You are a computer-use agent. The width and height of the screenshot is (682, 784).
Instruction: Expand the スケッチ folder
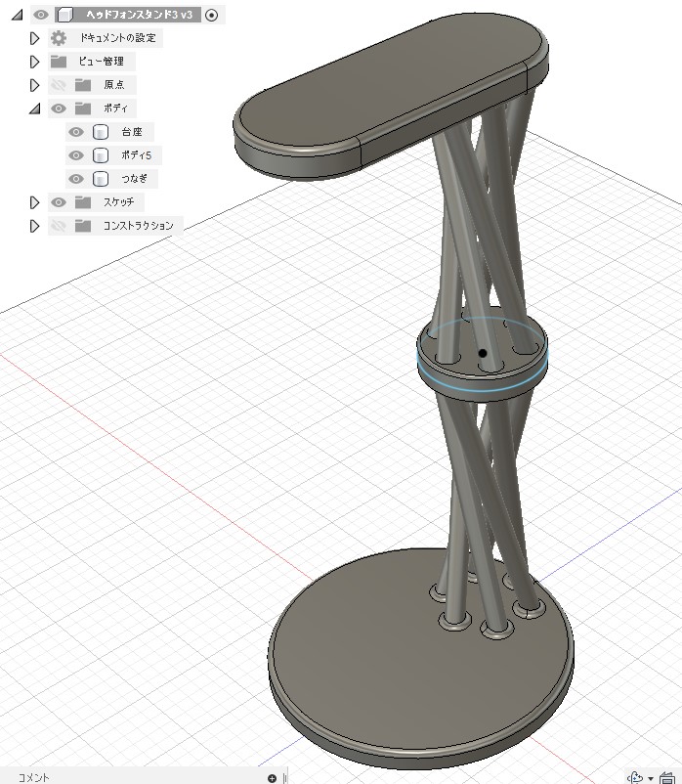(34, 202)
